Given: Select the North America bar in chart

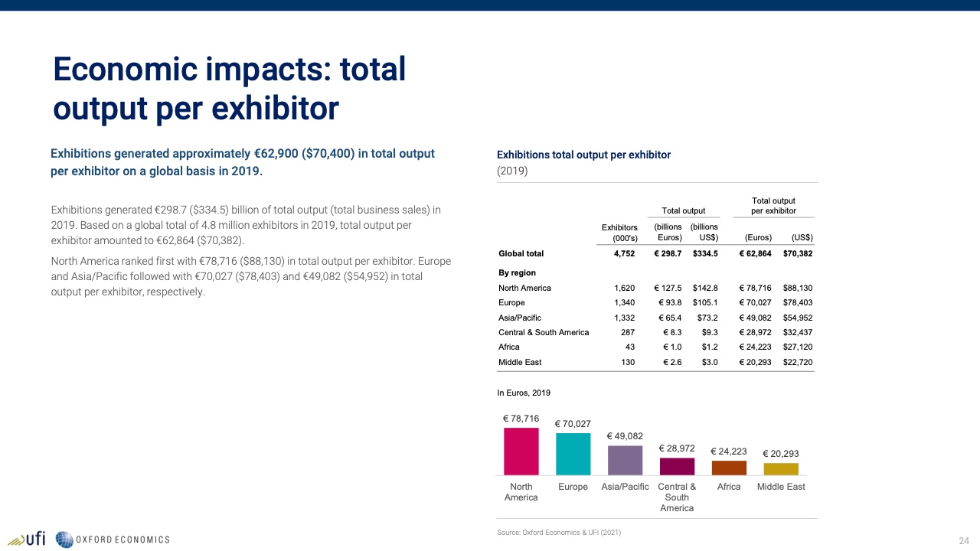Looking at the screenshot, I should [x=521, y=451].
